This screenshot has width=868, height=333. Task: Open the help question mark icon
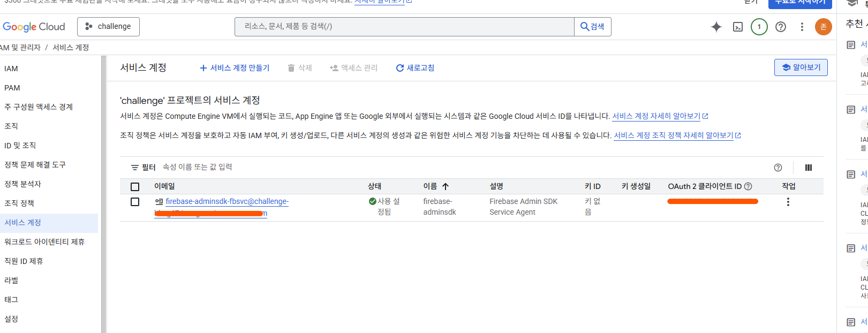click(x=781, y=27)
